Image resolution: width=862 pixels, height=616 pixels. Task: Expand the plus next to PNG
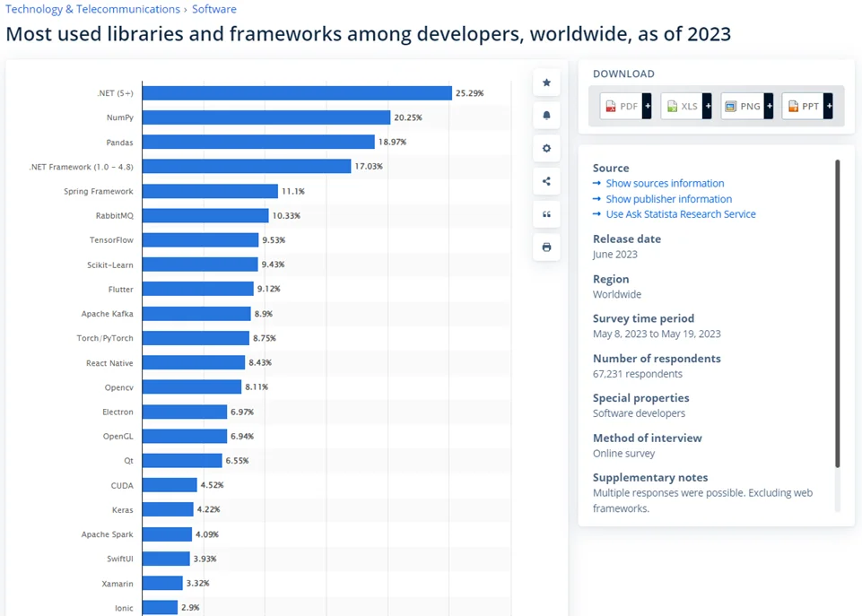click(x=769, y=106)
